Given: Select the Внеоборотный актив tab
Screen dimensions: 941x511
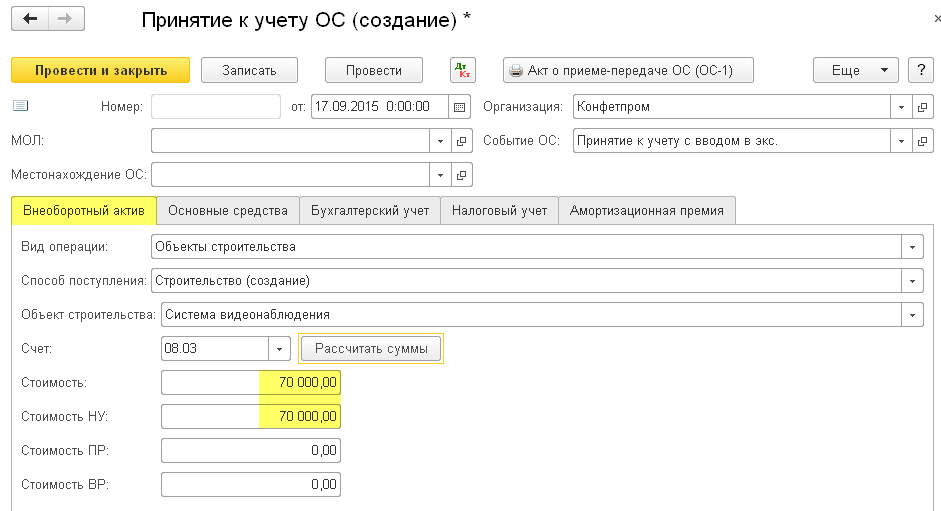Looking at the screenshot, I should [84, 211].
